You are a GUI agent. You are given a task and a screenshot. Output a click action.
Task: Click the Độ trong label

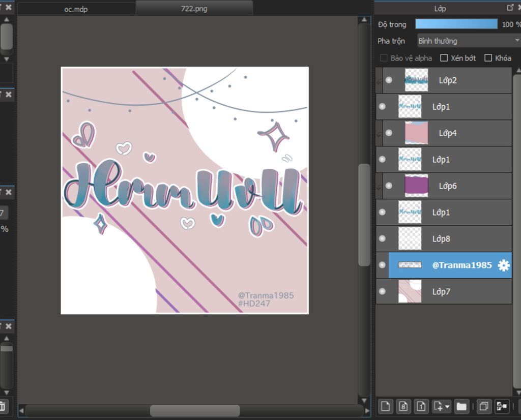[392, 24]
